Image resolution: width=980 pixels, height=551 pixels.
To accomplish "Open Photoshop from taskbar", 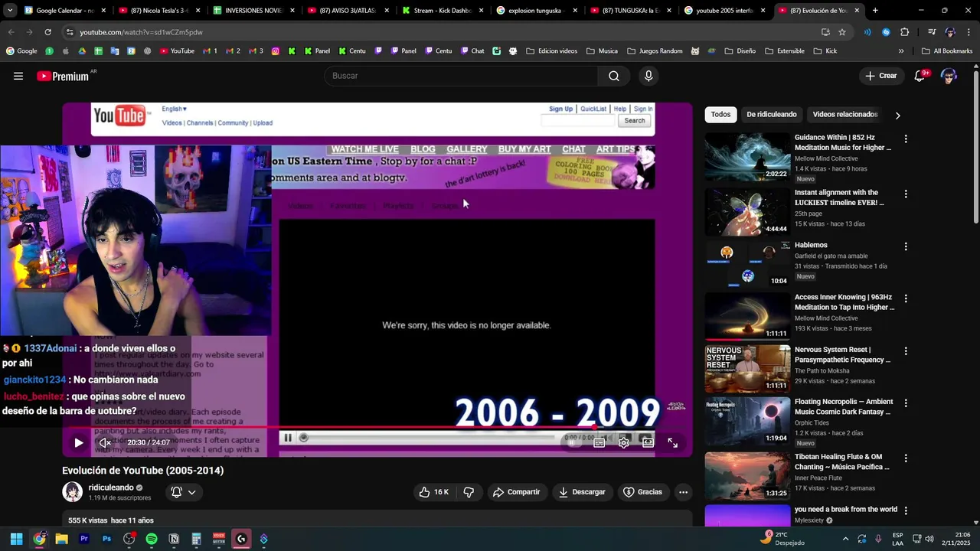I will click(x=106, y=539).
